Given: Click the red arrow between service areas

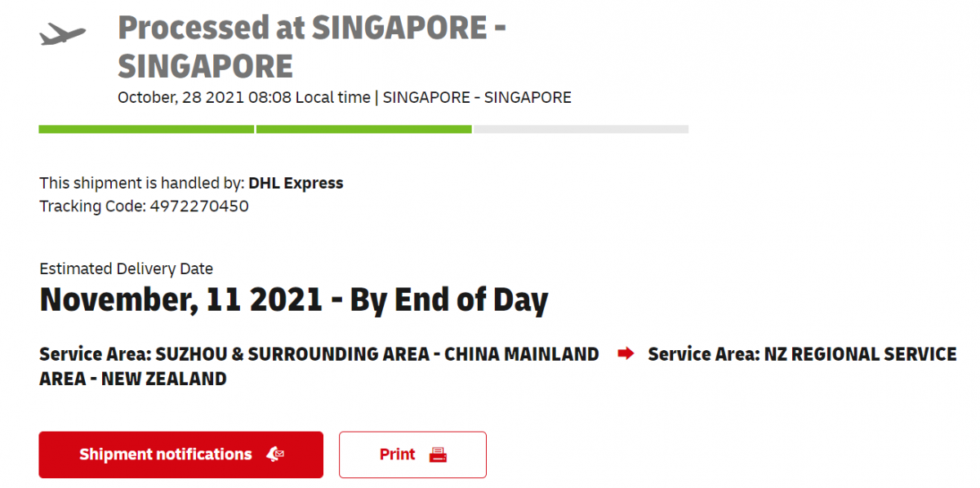Looking at the screenshot, I should click(626, 354).
